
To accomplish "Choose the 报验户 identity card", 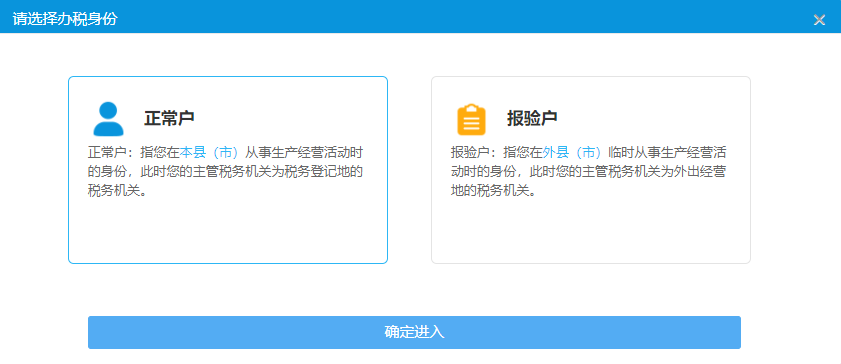I will [591, 170].
